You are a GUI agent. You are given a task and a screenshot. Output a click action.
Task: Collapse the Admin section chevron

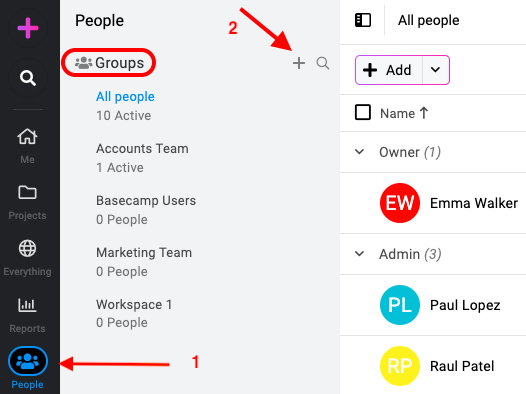pos(359,254)
